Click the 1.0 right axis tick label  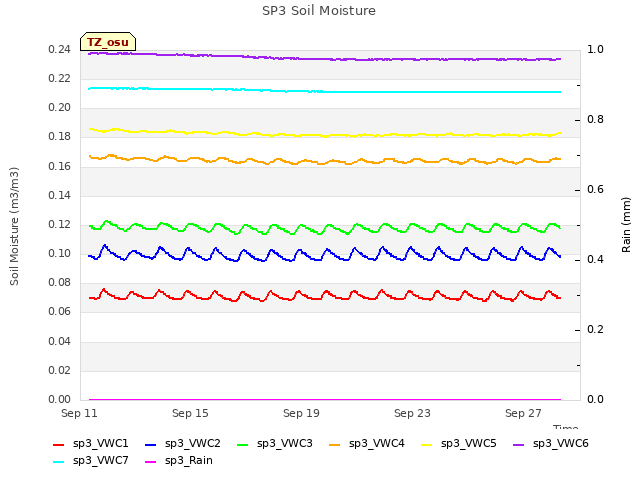coord(595,49)
